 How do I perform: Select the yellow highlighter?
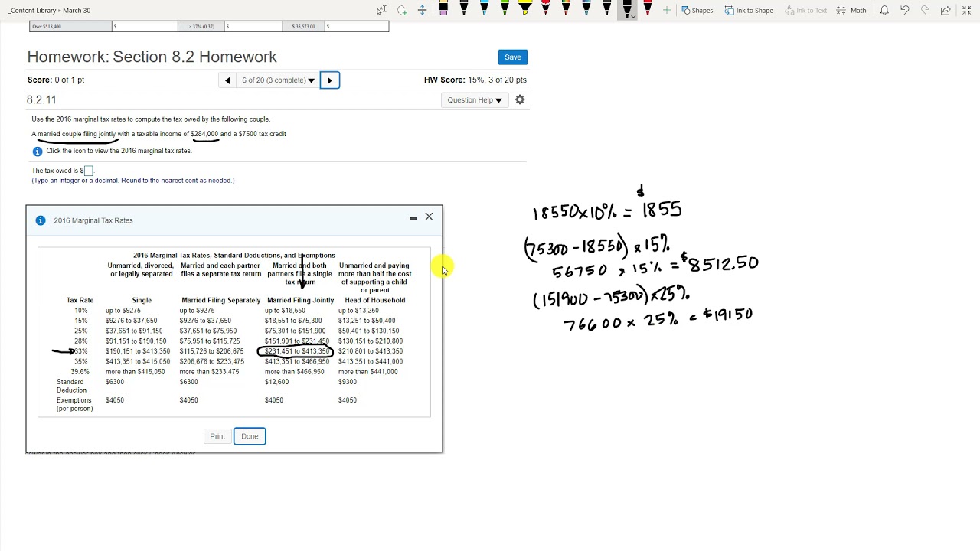point(525,9)
